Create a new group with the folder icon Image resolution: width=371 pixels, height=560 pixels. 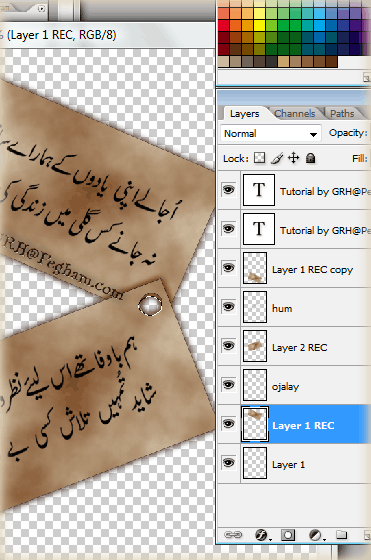[342, 534]
